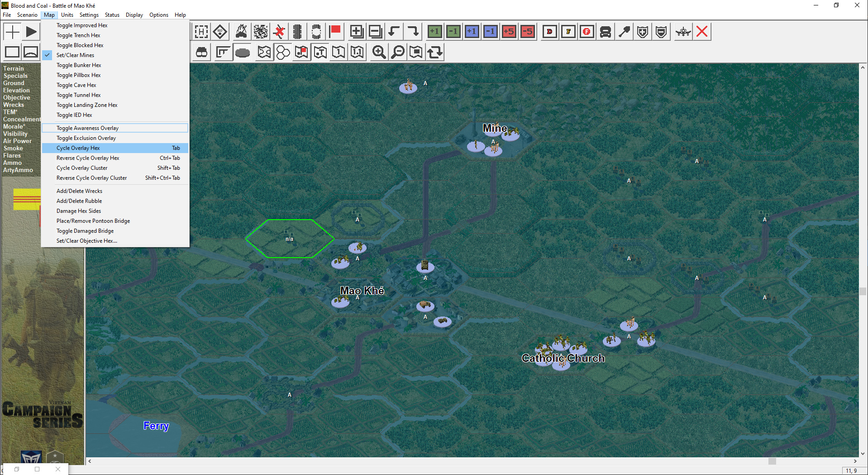Toggle the empty rectangle view button

click(x=12, y=52)
